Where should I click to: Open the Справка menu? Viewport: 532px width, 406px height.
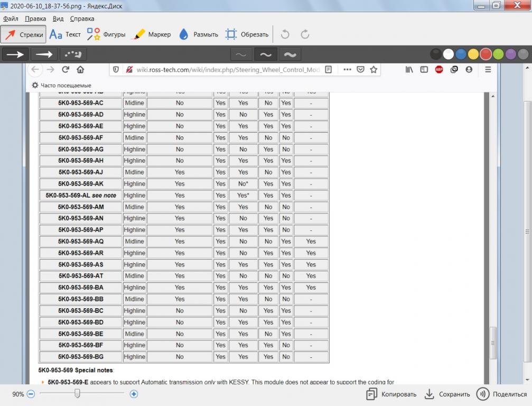(82, 19)
